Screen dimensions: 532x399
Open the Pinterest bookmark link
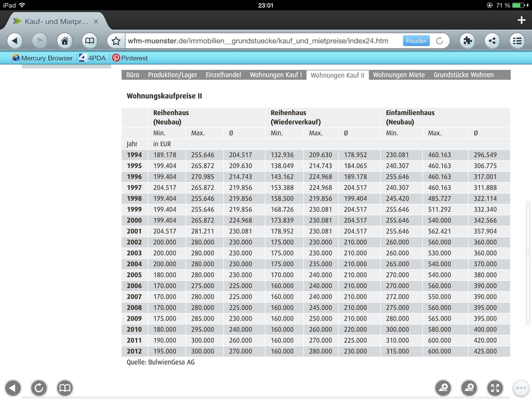(130, 58)
